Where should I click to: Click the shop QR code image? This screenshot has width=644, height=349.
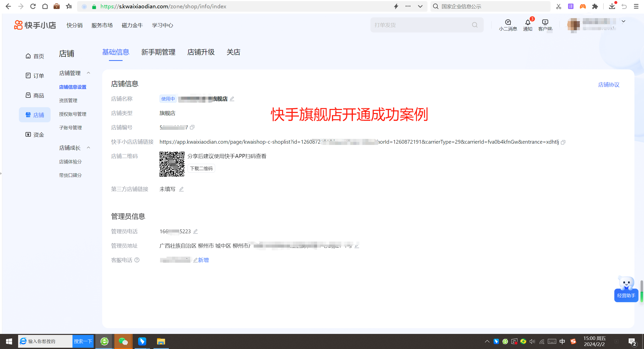coord(172,164)
